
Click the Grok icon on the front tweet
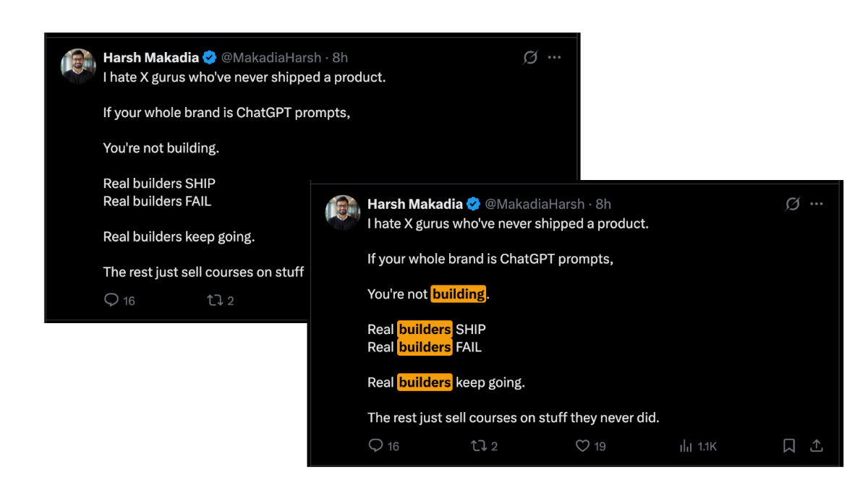pos(793,205)
